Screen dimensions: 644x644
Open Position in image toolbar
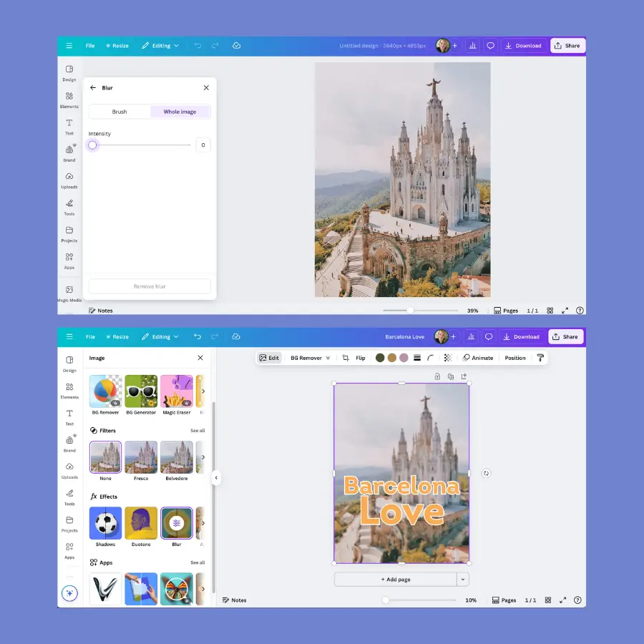click(x=514, y=358)
